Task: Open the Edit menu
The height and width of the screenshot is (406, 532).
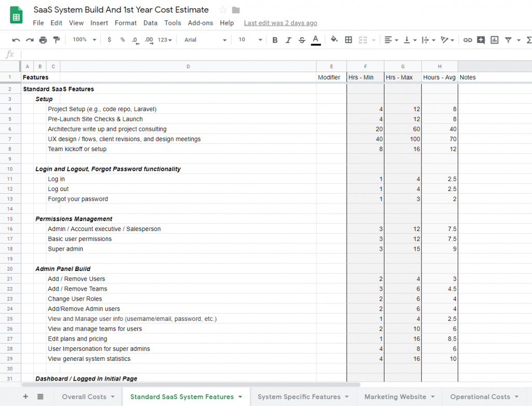Action: tap(56, 23)
